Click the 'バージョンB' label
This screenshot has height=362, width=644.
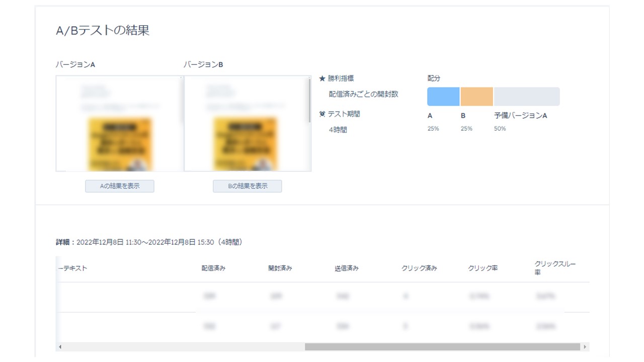click(x=203, y=65)
